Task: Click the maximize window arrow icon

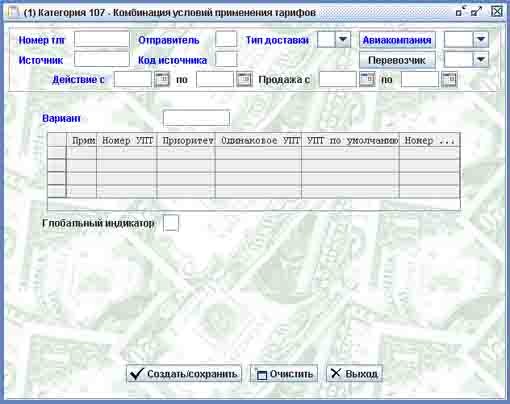Action: [x=476, y=12]
